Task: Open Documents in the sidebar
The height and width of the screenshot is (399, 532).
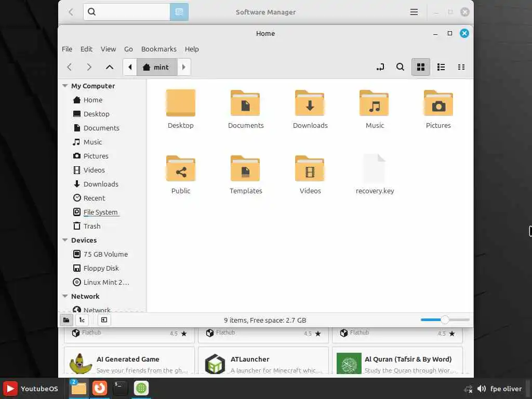Action: [x=102, y=128]
